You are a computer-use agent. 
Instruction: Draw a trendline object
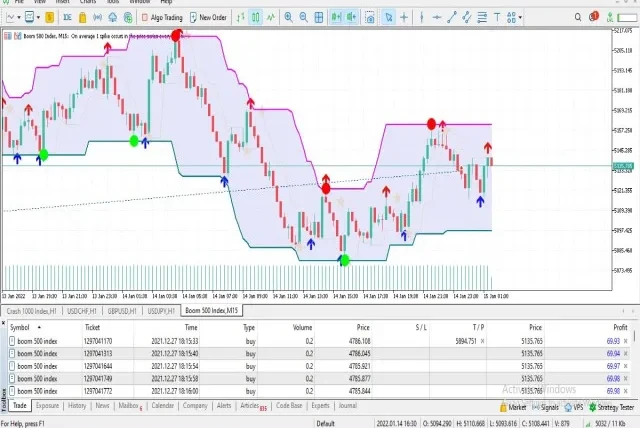pyautogui.click(x=452, y=18)
